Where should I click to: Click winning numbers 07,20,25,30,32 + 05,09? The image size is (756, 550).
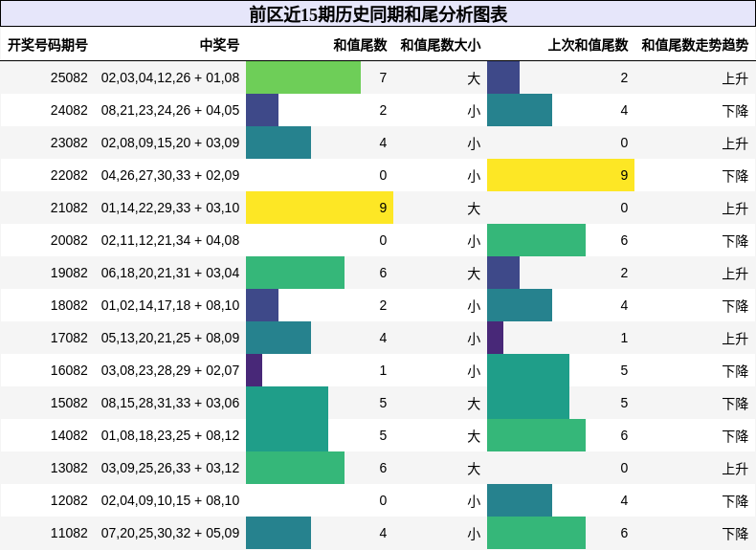170,533
